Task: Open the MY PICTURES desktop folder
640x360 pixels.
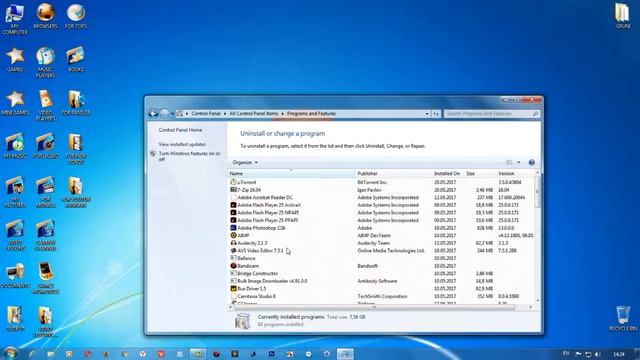Action: [x=15, y=192]
